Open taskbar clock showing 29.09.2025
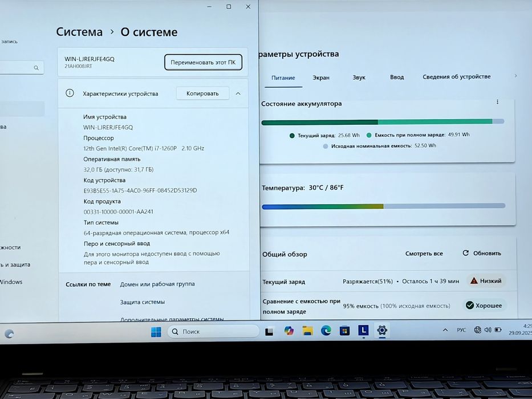 click(x=521, y=329)
